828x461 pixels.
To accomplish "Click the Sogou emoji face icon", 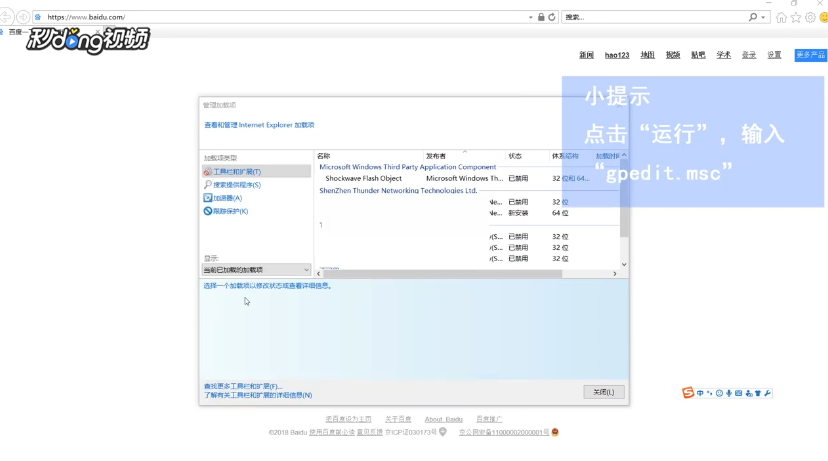I will [x=719, y=393].
